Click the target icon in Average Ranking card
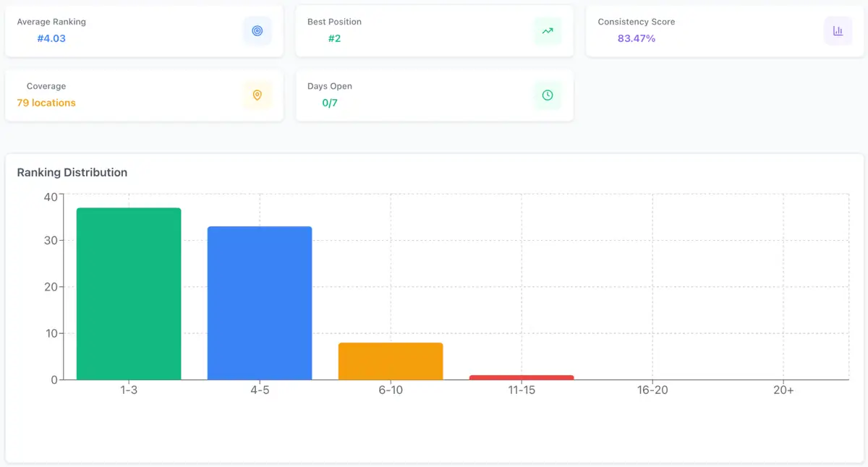This screenshot has width=868, height=467. 257,31
